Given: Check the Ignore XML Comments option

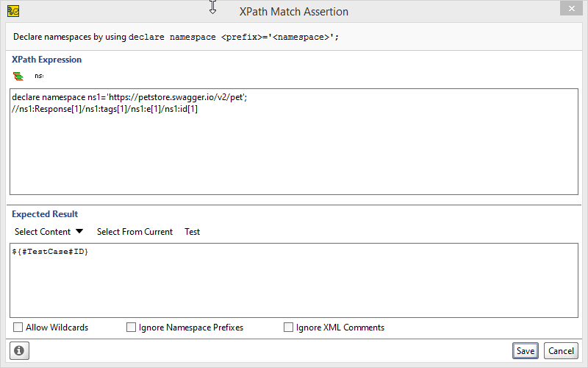Looking at the screenshot, I should (x=288, y=328).
